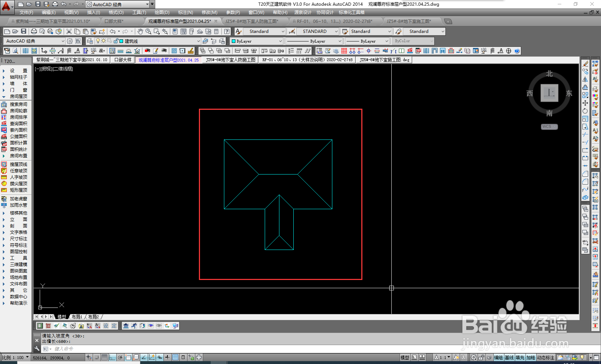Switch to 布局1 layout tab
601x364 pixels.
(77, 317)
